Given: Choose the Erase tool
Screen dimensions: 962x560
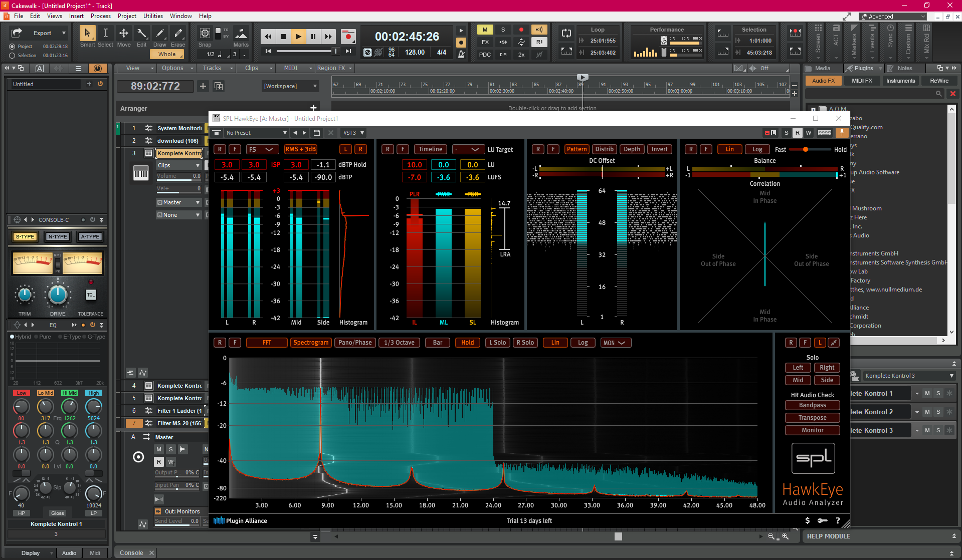Looking at the screenshot, I should (178, 33).
